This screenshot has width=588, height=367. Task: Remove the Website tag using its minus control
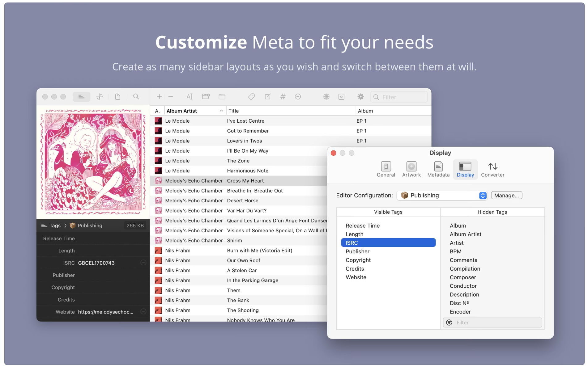[143, 312]
